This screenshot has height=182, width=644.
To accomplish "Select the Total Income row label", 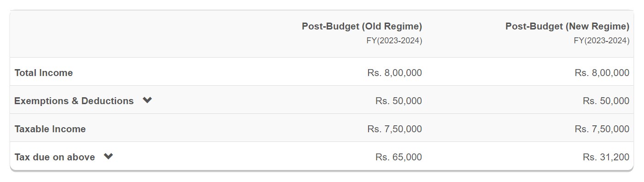I will (43, 73).
